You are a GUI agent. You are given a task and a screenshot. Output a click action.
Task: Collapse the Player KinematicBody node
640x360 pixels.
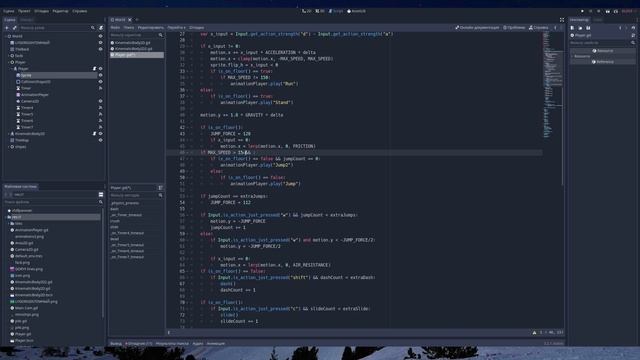[x=12, y=69]
